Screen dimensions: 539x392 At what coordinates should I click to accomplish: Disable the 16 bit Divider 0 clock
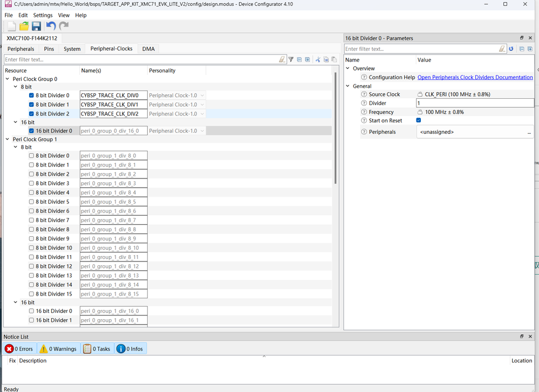(x=31, y=130)
